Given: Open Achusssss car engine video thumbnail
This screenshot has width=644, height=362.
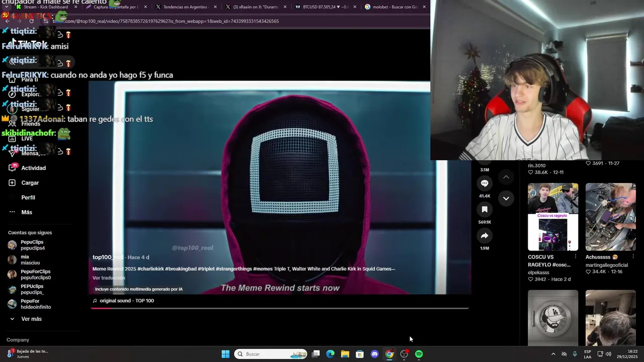Looking at the screenshot, I should click(611, 217).
